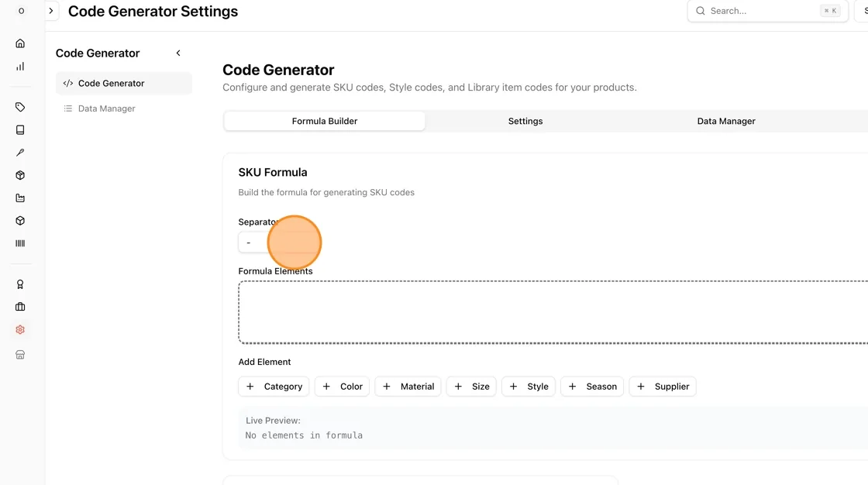
Task: Open the price tag icon in the sidebar
Action: 20,107
